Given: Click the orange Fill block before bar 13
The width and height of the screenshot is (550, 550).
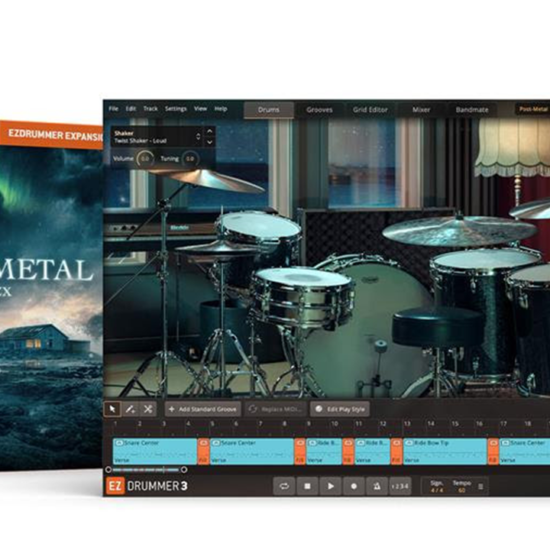Looking at the screenshot, I should (396, 451).
